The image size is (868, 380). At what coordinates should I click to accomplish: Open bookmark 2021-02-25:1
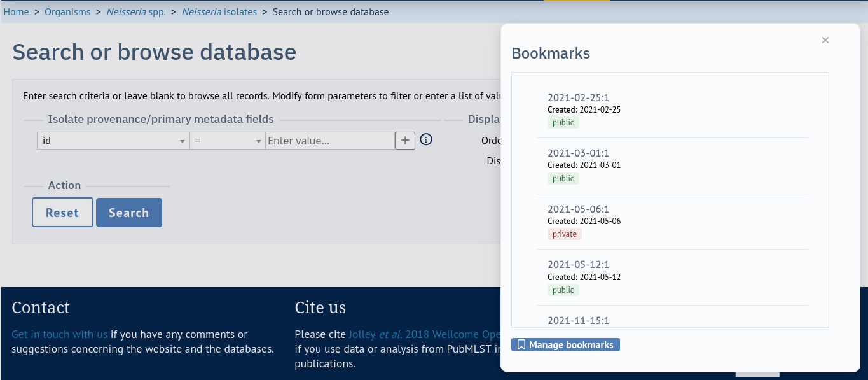coord(578,97)
